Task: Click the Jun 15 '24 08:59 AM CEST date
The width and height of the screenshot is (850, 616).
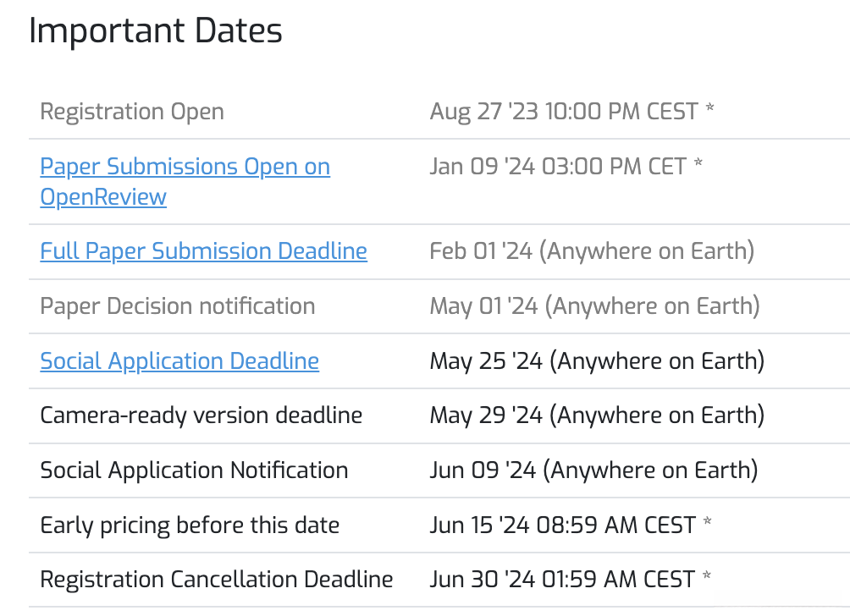Action: pos(562,525)
